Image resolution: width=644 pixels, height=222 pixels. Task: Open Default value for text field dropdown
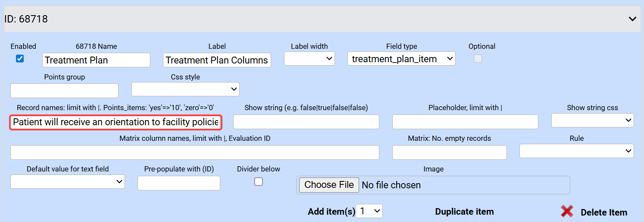tap(68, 182)
